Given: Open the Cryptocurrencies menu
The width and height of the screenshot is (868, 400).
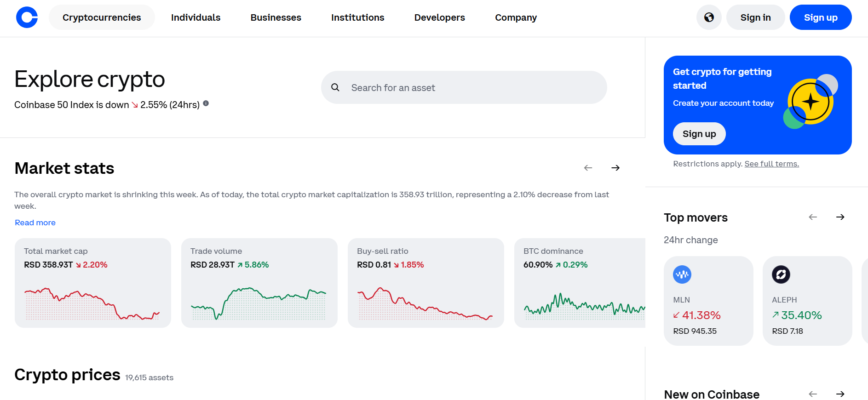Looking at the screenshot, I should pyautogui.click(x=102, y=17).
